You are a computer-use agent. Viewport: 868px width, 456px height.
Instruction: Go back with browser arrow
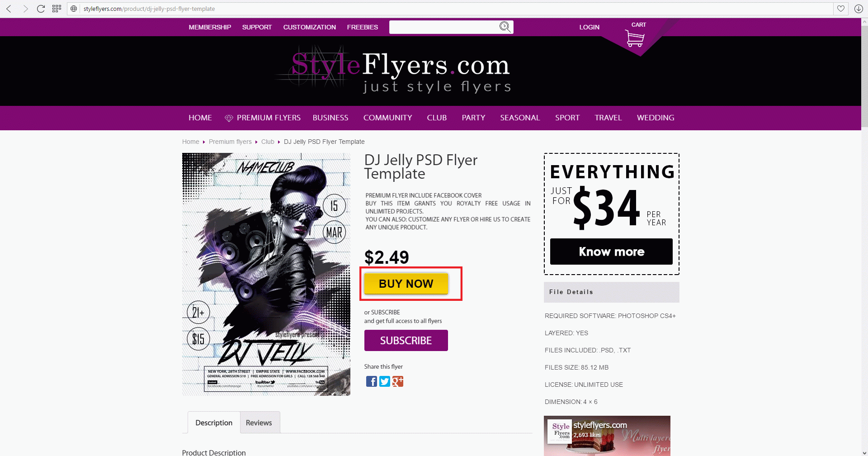click(x=9, y=9)
